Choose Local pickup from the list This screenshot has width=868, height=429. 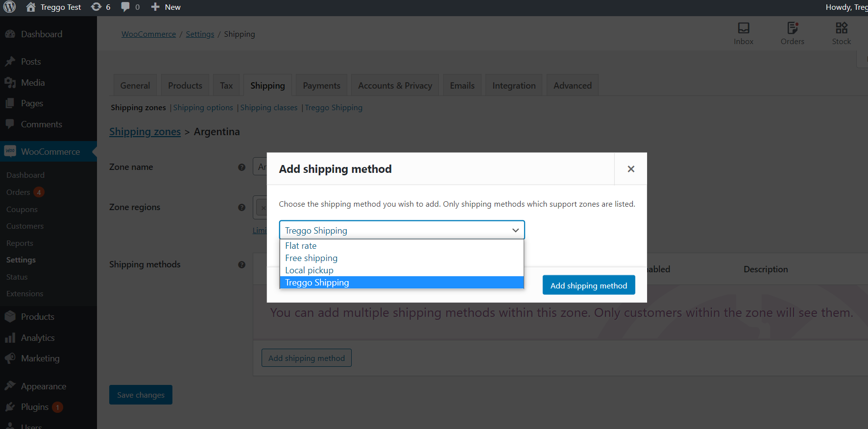(402, 270)
